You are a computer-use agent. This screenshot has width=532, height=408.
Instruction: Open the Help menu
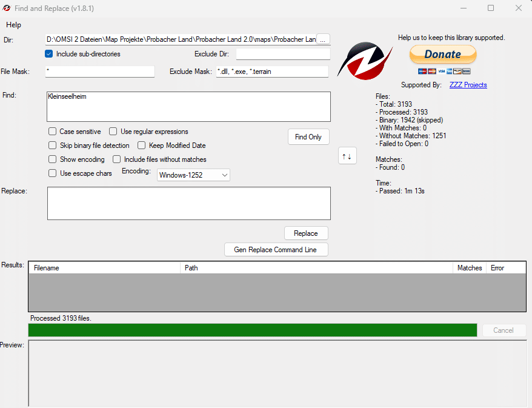13,25
